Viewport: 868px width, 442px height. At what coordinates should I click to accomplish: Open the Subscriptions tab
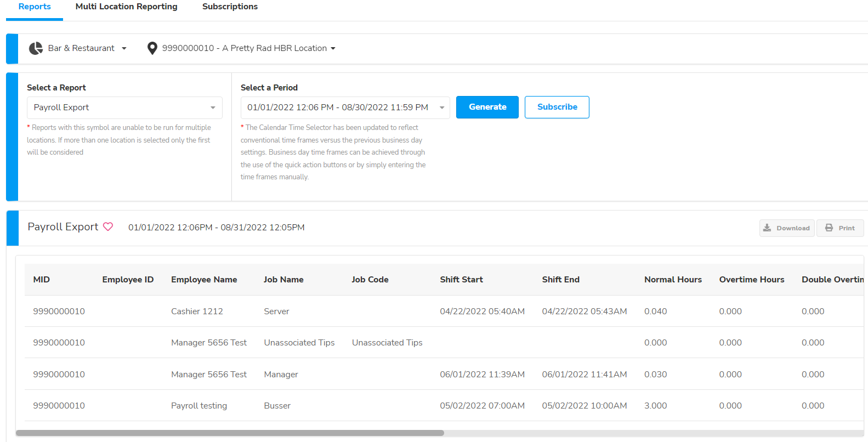pos(230,7)
